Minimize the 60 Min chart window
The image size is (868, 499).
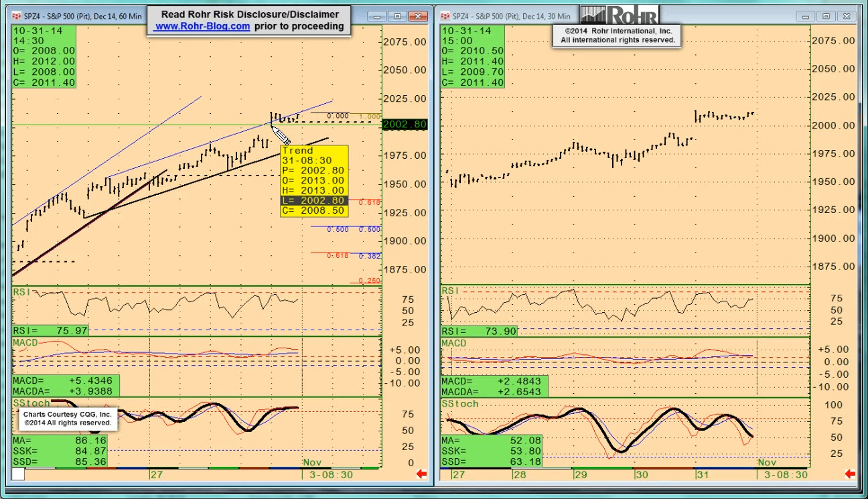pyautogui.click(x=377, y=16)
